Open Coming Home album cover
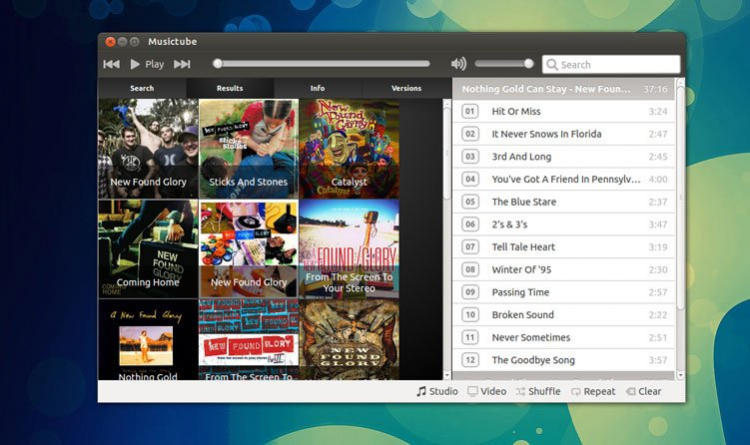The width and height of the screenshot is (750, 445). click(148, 249)
